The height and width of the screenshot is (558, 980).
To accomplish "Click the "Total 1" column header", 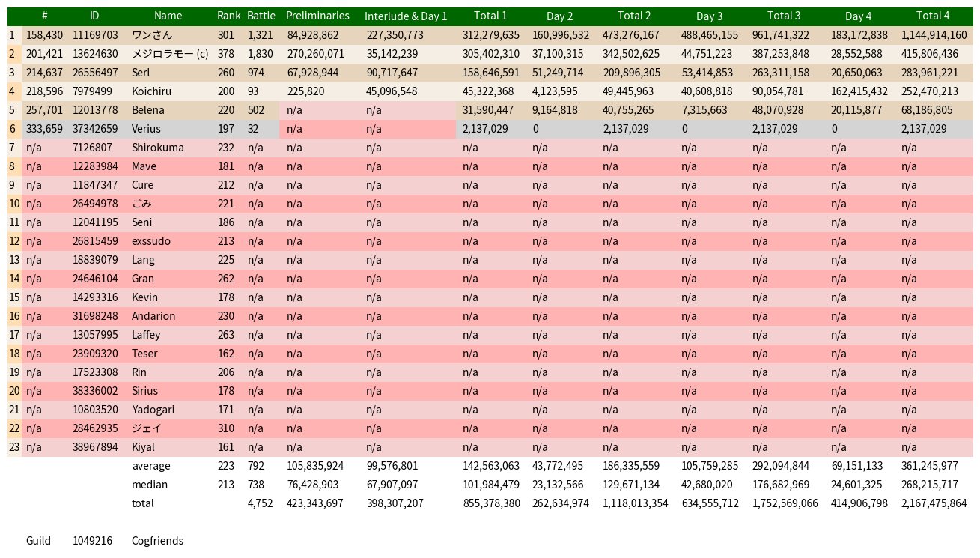I will pos(490,16).
